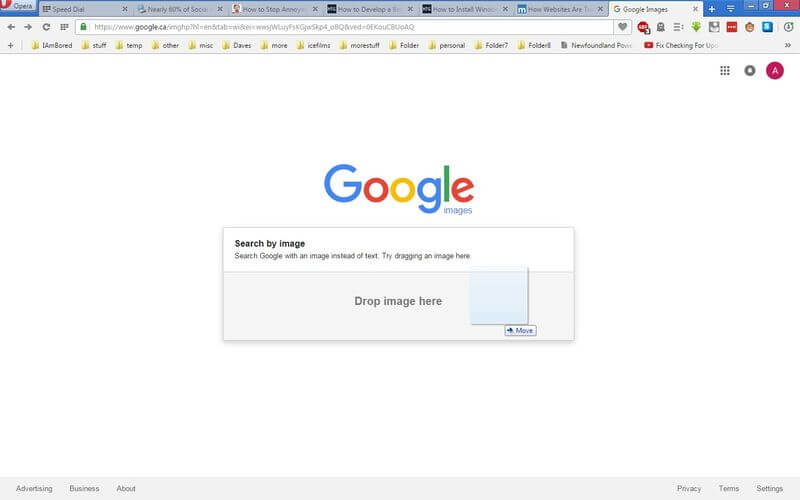Image resolution: width=800 pixels, height=500 pixels.
Task: Switch to How to Stop Annoying tab
Action: coord(276,9)
